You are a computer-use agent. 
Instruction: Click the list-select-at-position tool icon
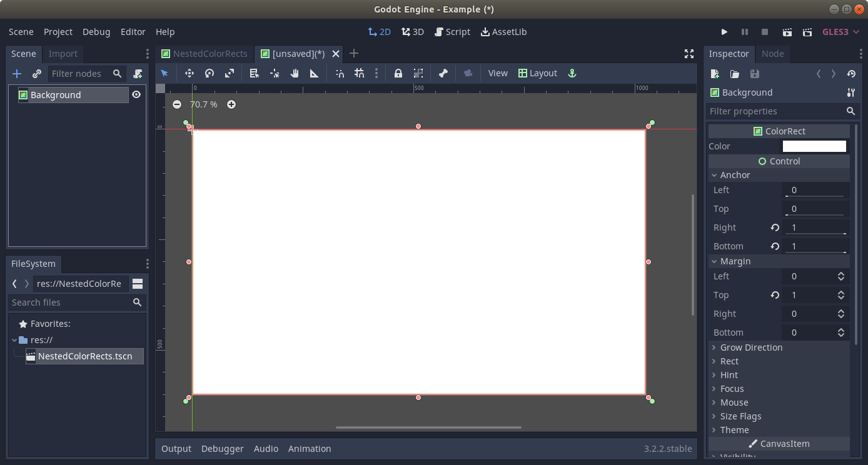pos(255,73)
